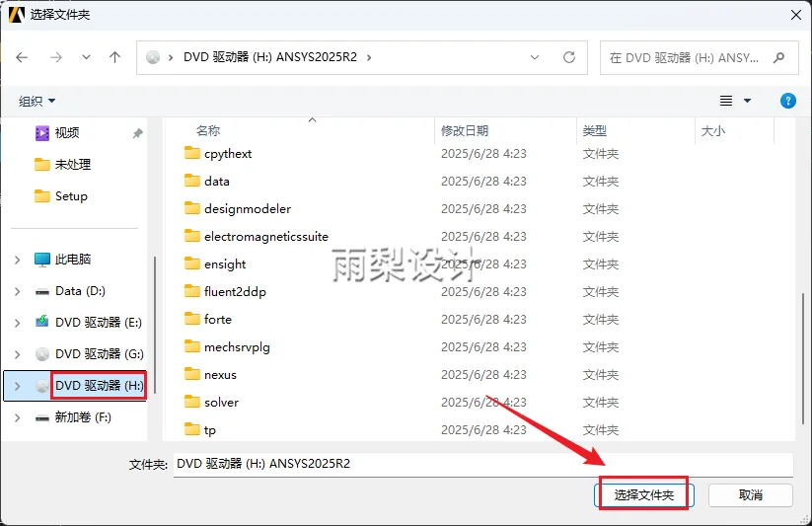Go forward with the right arrow button
The height and width of the screenshot is (526, 812).
coord(56,57)
